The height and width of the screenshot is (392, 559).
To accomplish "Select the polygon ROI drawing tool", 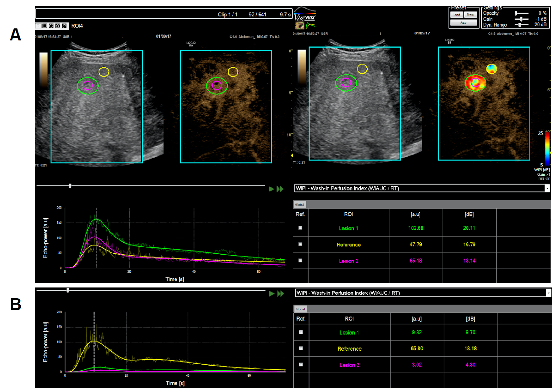I will click(x=58, y=26).
